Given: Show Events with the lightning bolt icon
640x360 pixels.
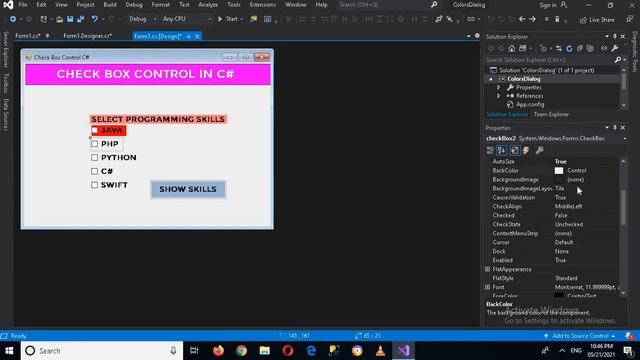Looking at the screenshot, I should click(526, 150).
